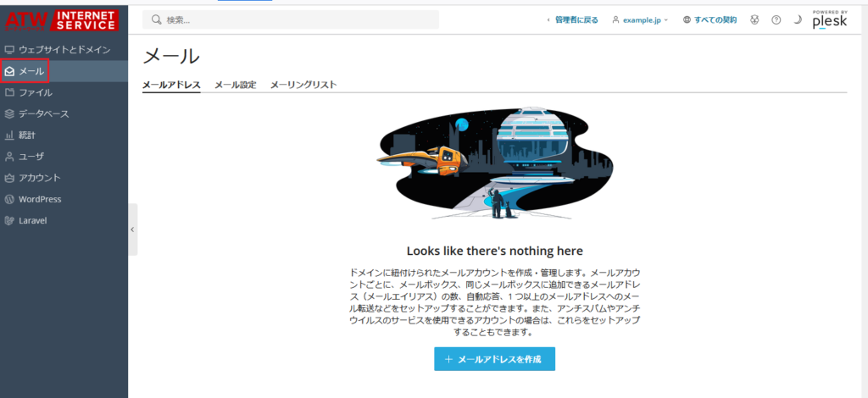The image size is (868, 398).
Task: Open WordPress in the sidebar
Action: click(x=64, y=199)
